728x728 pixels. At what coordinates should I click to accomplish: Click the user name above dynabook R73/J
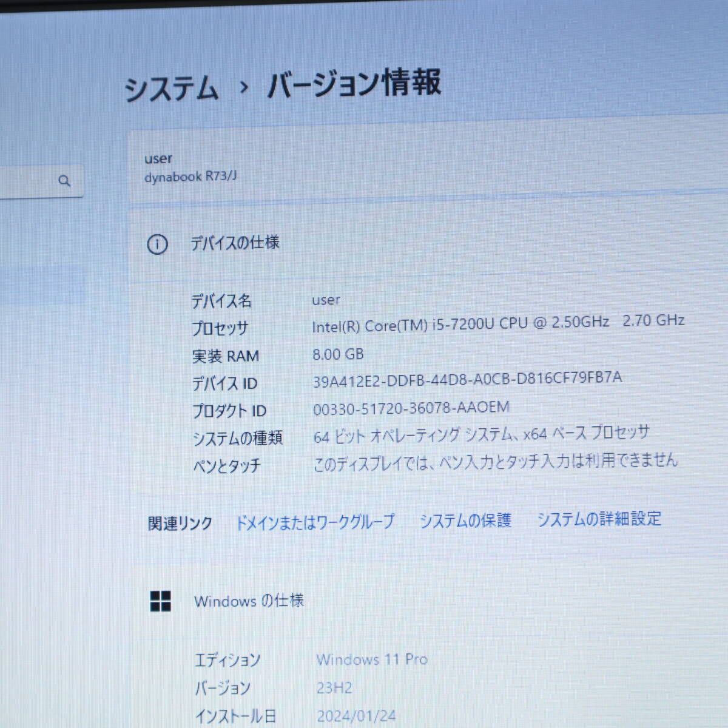[x=158, y=159]
